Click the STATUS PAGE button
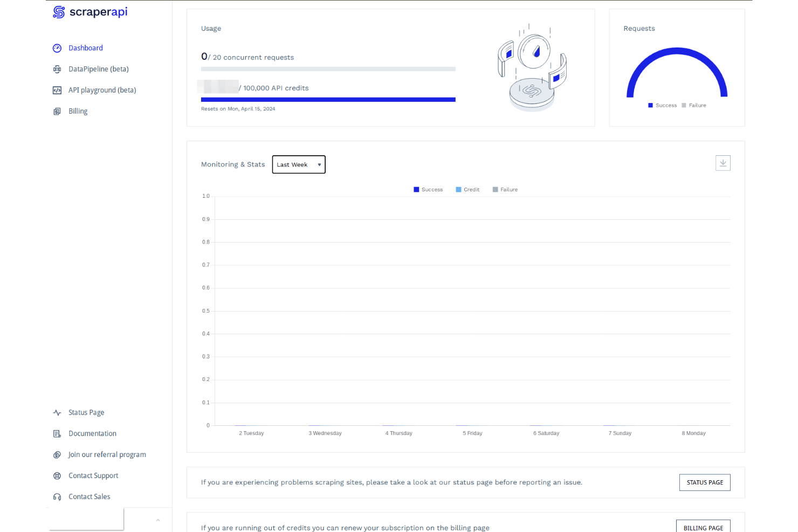The image size is (798, 532). [705, 482]
